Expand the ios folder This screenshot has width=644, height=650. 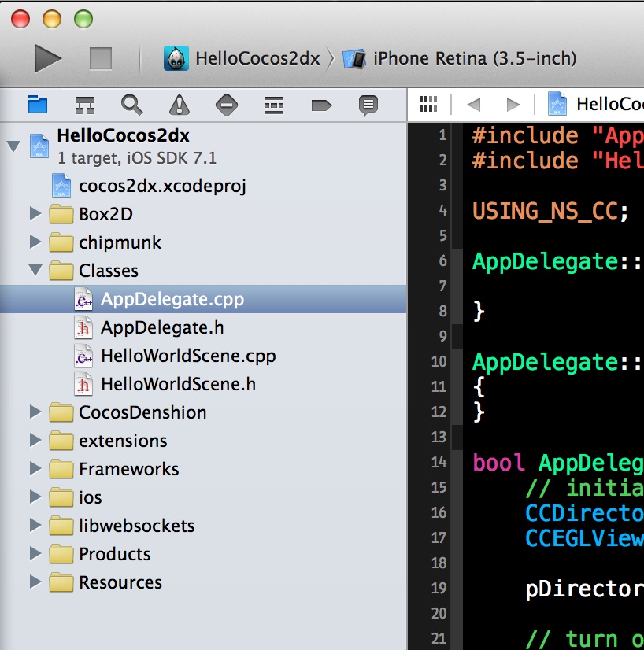tap(35, 497)
